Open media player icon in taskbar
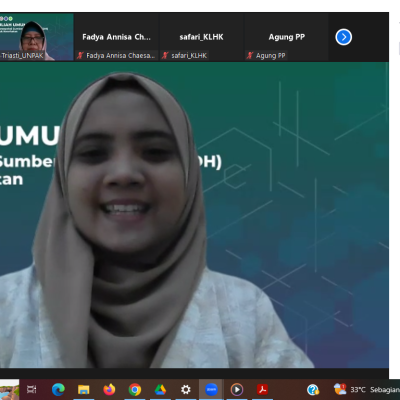This screenshot has height=400, width=400. [x=237, y=389]
